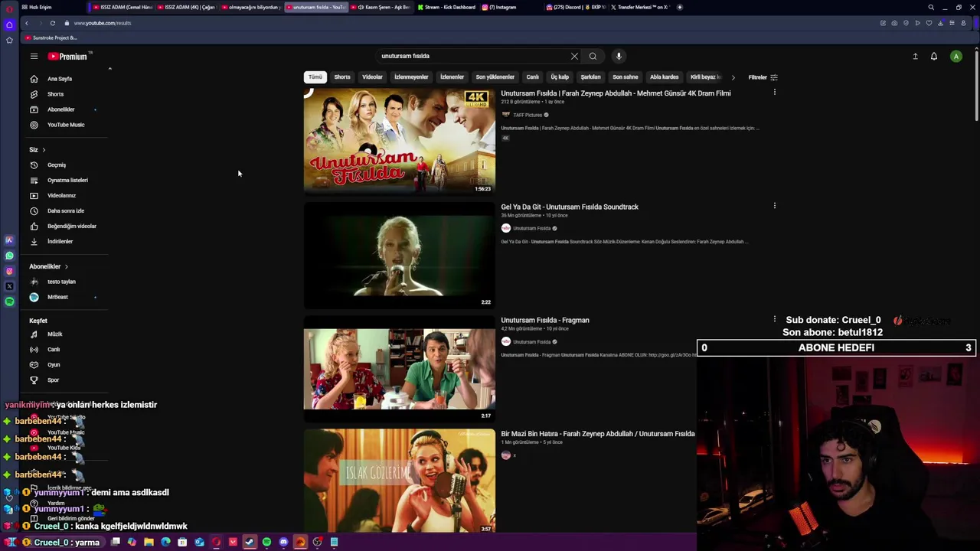Open File Explorer from the taskbar
The image size is (980, 551).
click(149, 542)
